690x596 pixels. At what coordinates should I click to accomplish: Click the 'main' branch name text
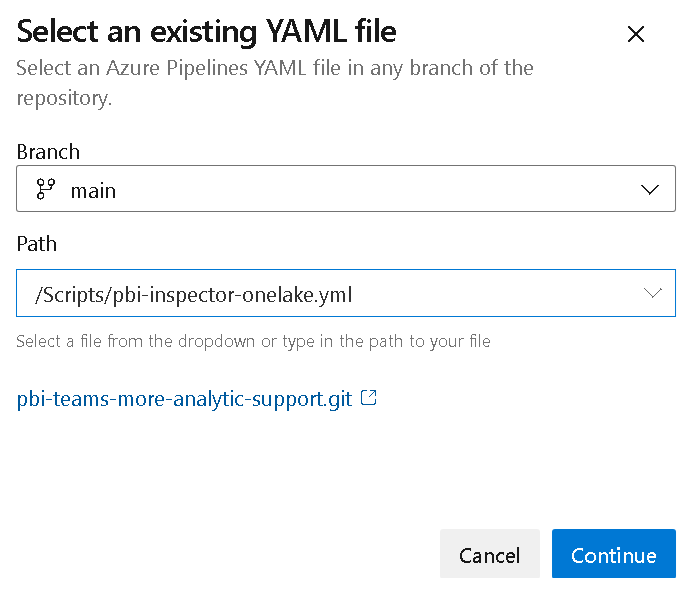tap(93, 190)
